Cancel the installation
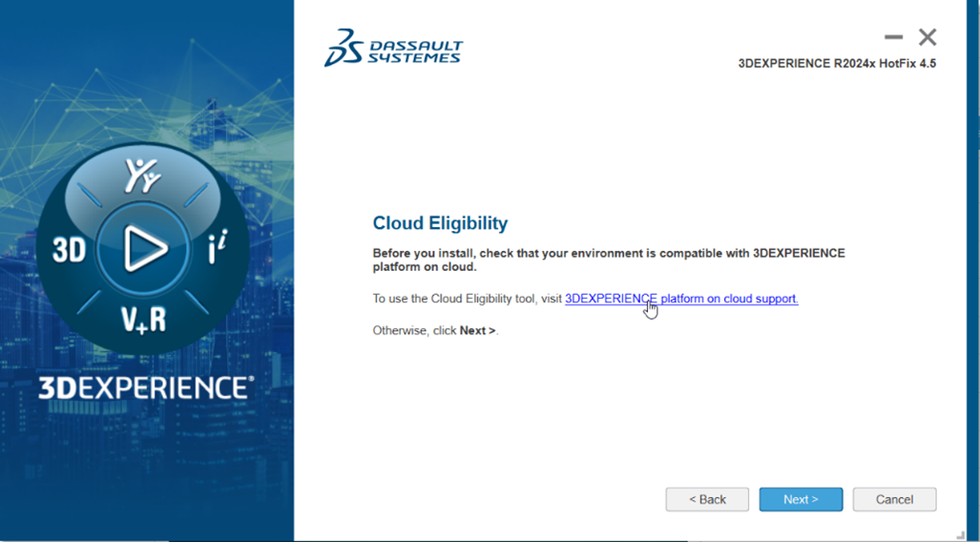The image size is (980, 542). point(894,499)
